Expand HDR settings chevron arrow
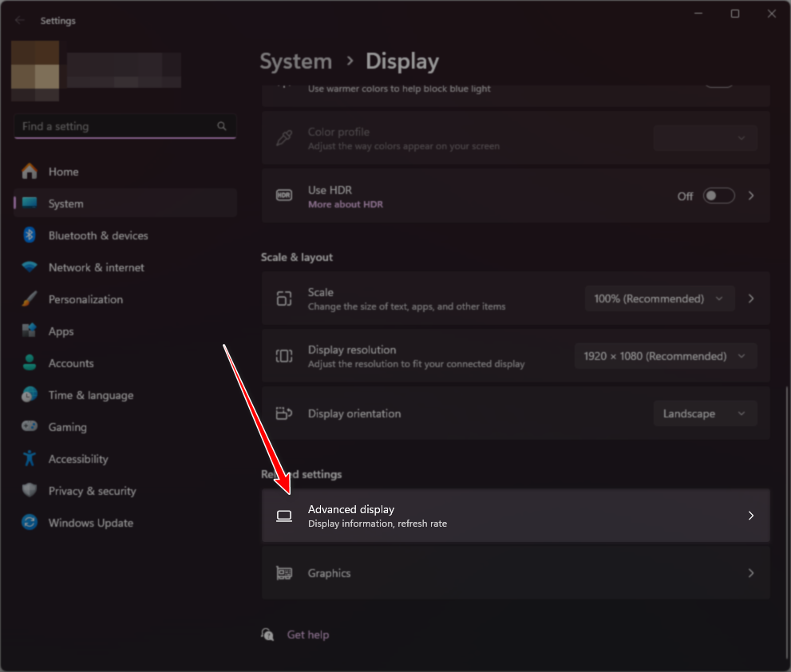Image resolution: width=791 pixels, height=672 pixels. (751, 196)
